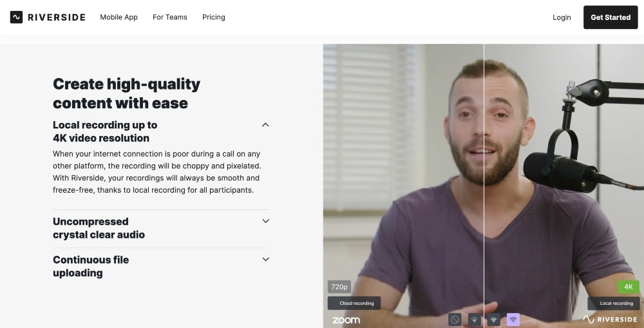Viewport: 644px width, 328px height.
Task: Click the Zoom logo on the video
Action: tap(346, 320)
